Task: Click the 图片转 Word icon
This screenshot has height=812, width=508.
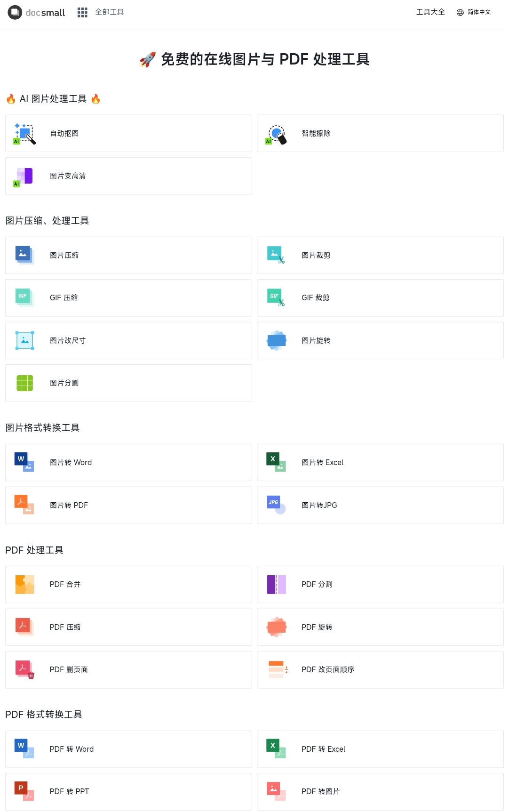Action: click(24, 462)
